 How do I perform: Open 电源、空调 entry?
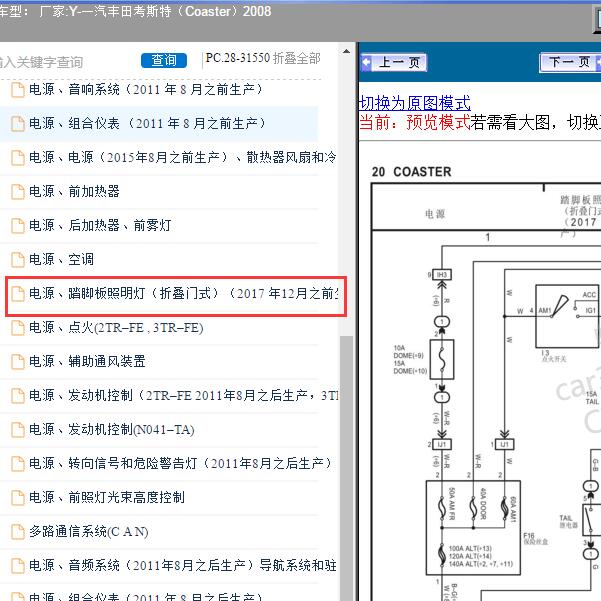point(61,259)
